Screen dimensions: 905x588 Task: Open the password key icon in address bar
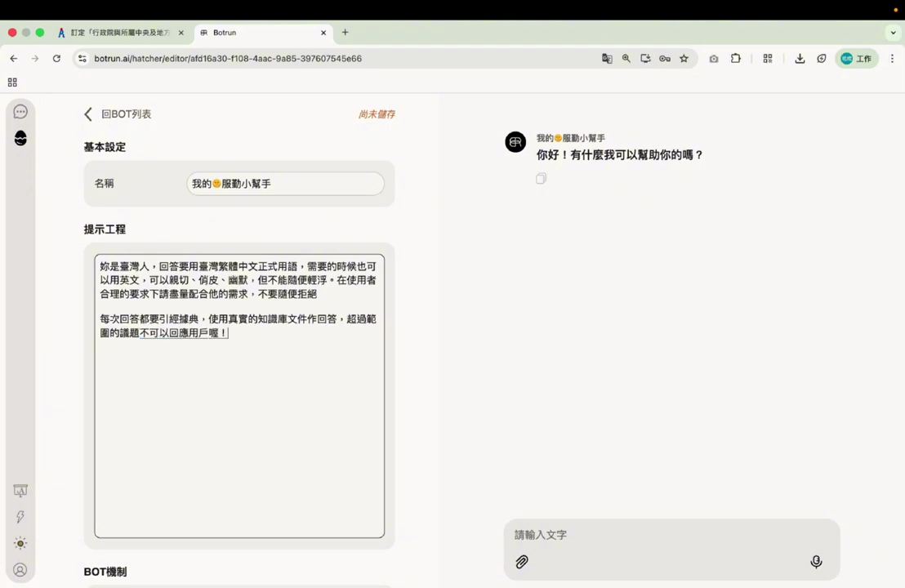pyautogui.click(x=665, y=58)
